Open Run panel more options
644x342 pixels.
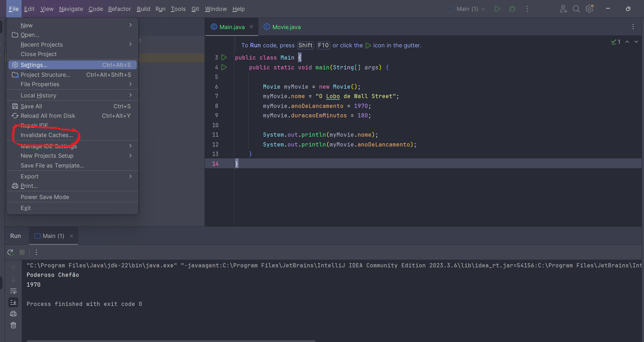[x=36, y=252]
